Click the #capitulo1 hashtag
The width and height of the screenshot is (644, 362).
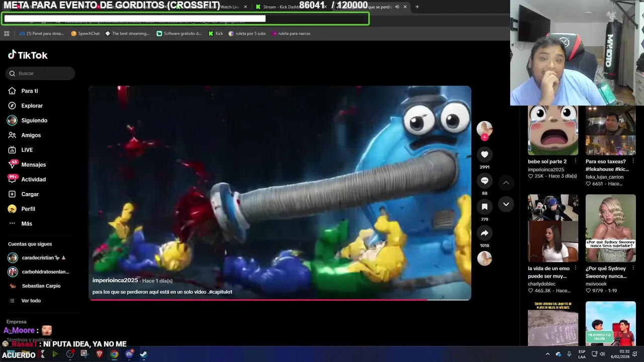pos(220,292)
